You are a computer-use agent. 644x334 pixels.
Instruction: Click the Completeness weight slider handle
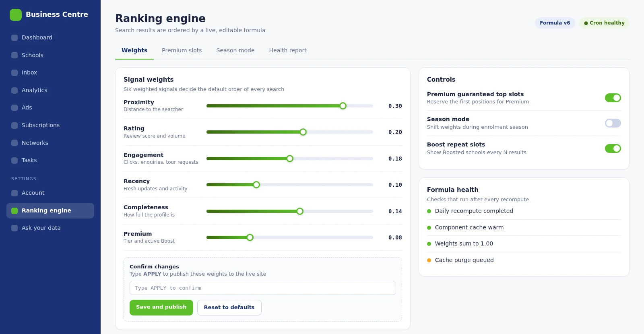point(300,211)
